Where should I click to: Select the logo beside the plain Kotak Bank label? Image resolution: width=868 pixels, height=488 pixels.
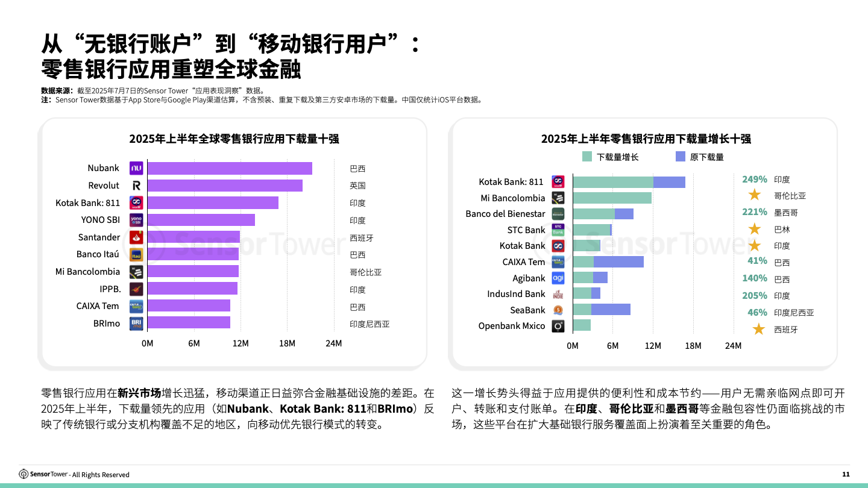[x=558, y=246]
